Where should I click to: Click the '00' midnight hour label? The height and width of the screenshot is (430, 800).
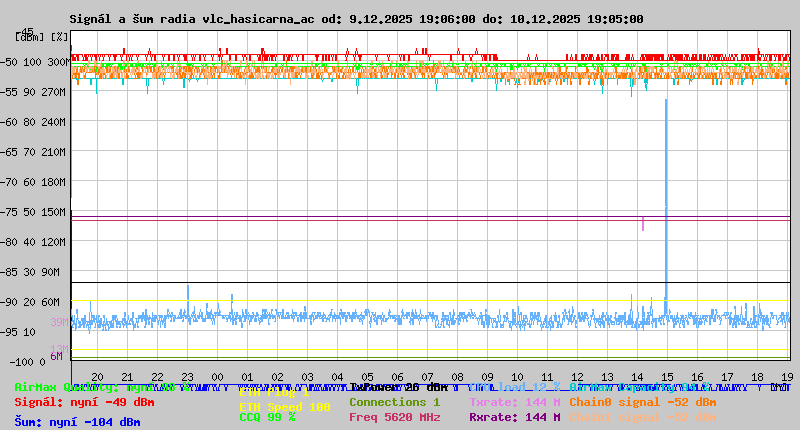tap(217, 377)
